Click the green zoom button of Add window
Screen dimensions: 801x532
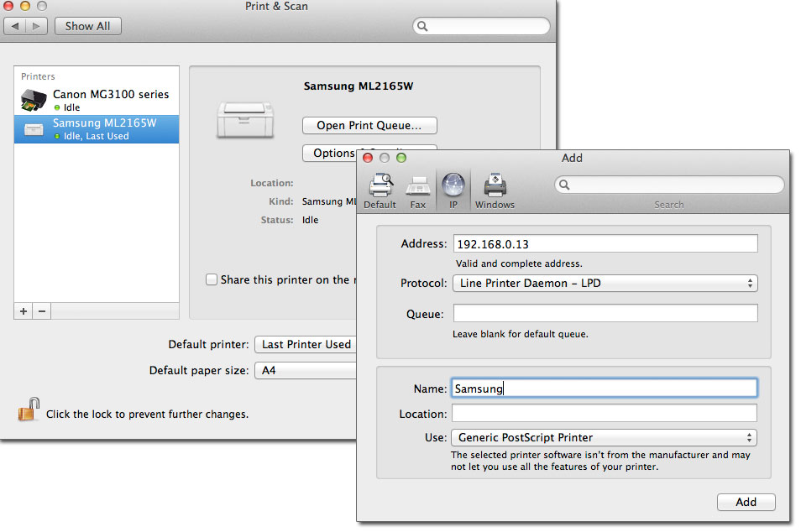(x=401, y=158)
